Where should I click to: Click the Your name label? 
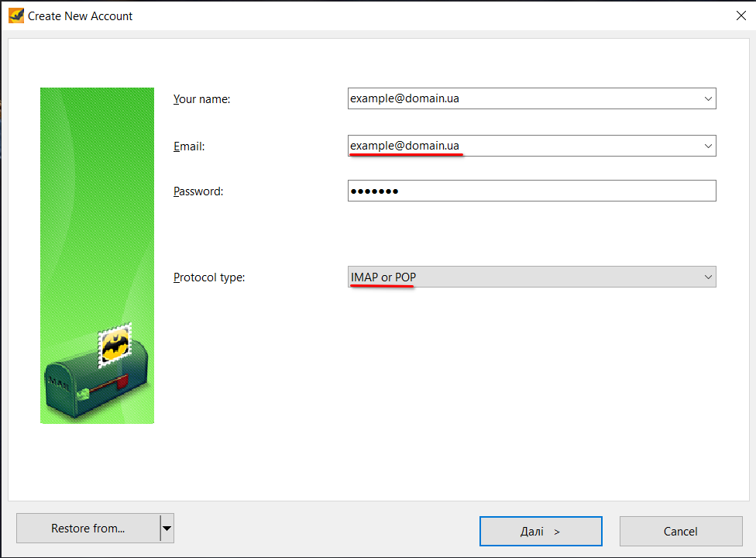[202, 99]
